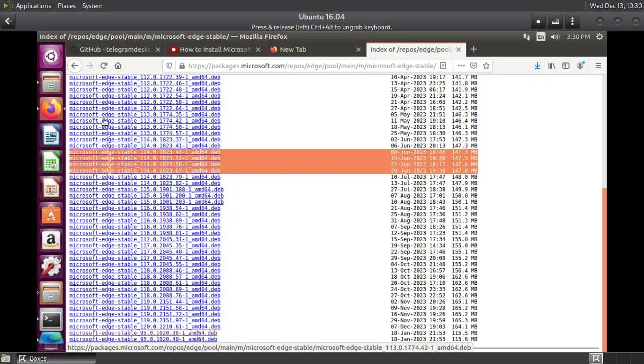Viewport: 644px width, 364px height.
Task: Launch LibreOffice Calc from launcher
Action: 51,162
